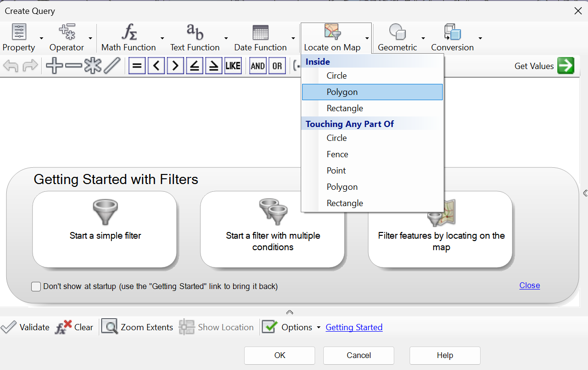Expand the Geometric dropdown arrow
The width and height of the screenshot is (588, 370).
(423, 38)
